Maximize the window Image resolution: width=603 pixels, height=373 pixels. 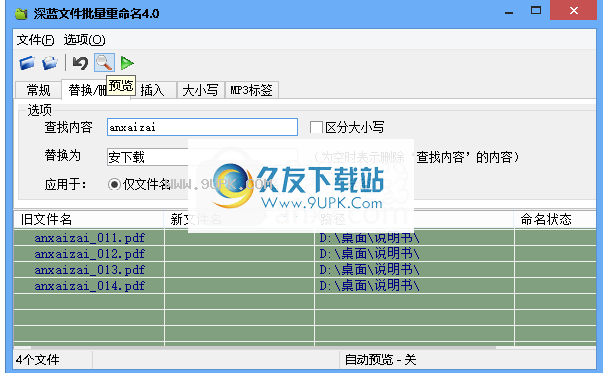coord(536,11)
